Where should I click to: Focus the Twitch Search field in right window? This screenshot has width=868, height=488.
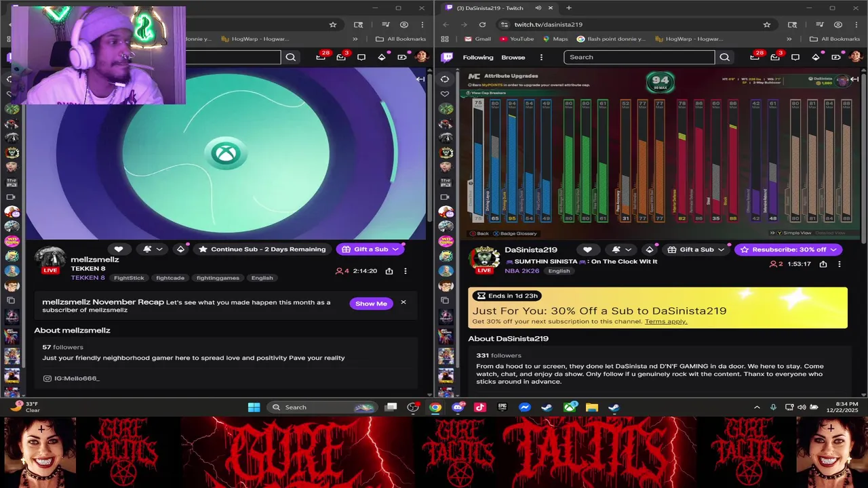pyautogui.click(x=639, y=57)
